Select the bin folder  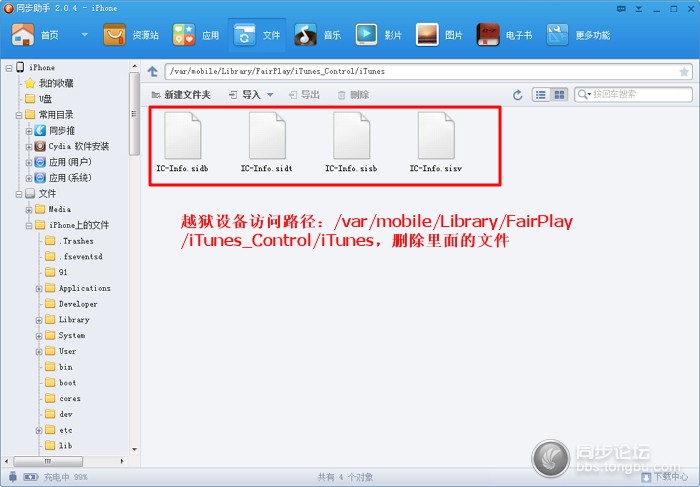pyautogui.click(x=59, y=367)
